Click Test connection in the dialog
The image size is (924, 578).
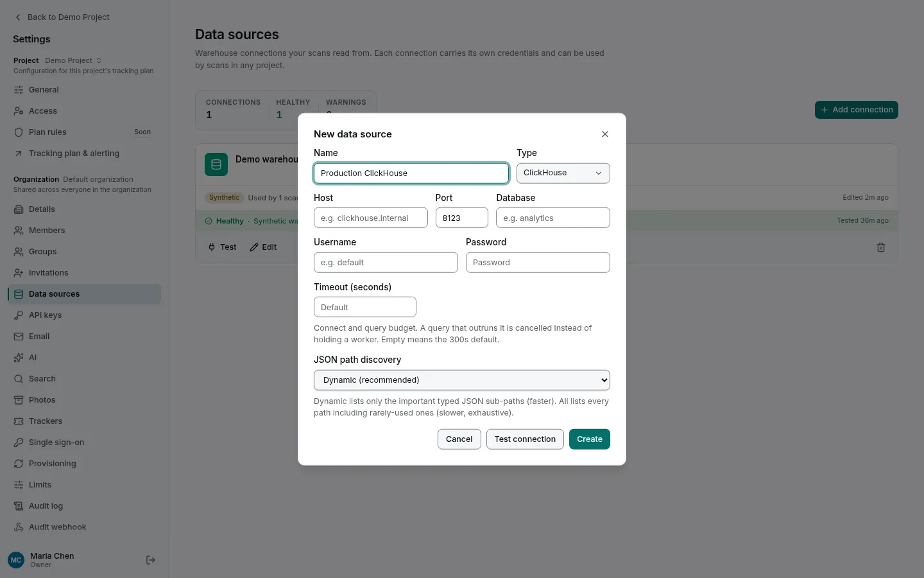point(525,439)
